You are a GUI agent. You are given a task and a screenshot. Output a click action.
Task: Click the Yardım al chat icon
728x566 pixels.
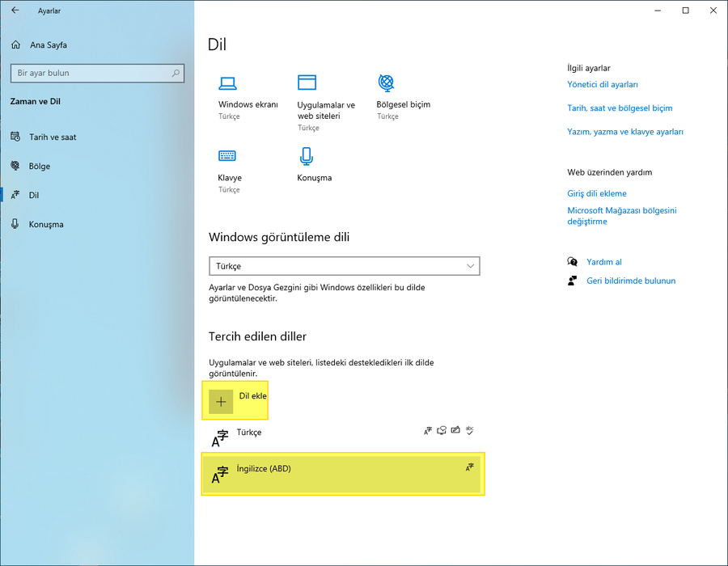pos(573,262)
